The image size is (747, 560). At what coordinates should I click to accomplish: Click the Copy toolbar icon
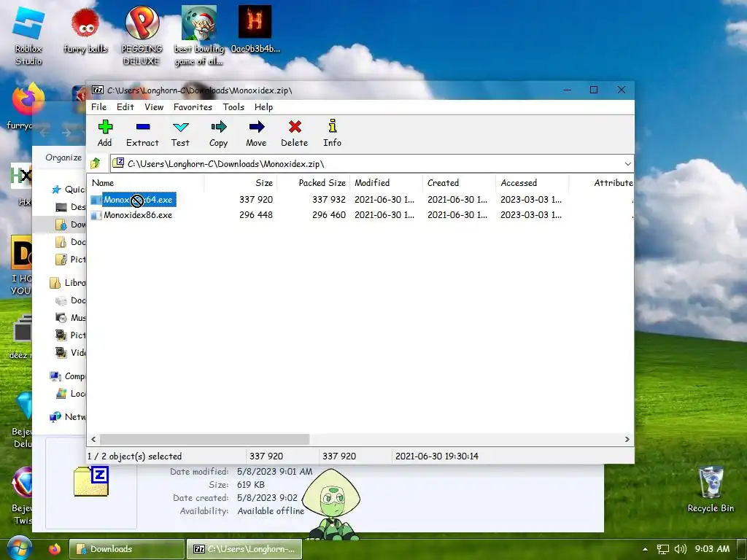218,133
